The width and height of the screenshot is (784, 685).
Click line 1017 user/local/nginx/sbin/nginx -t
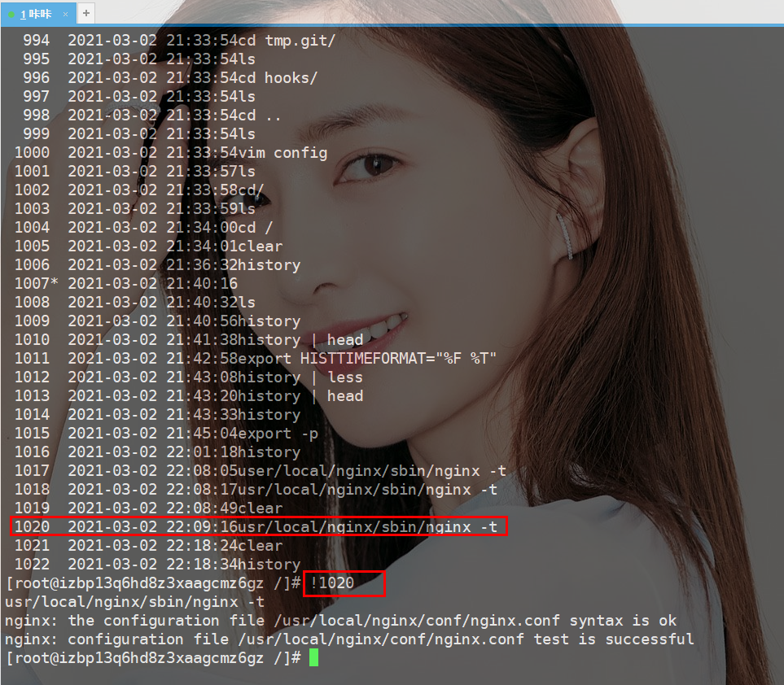[260, 471]
